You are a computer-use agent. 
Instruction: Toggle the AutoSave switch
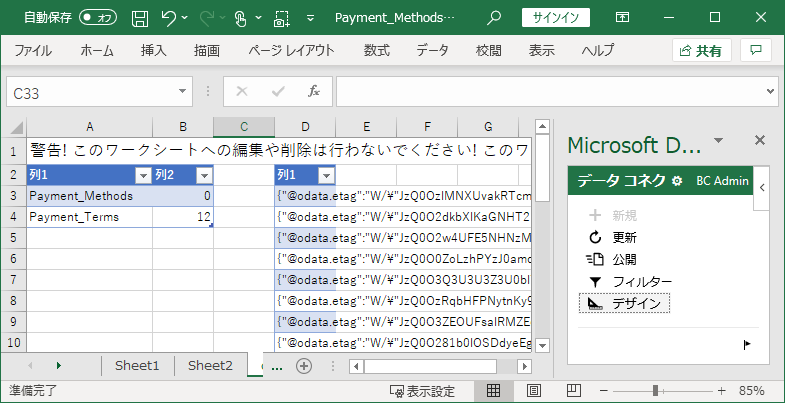coord(98,18)
